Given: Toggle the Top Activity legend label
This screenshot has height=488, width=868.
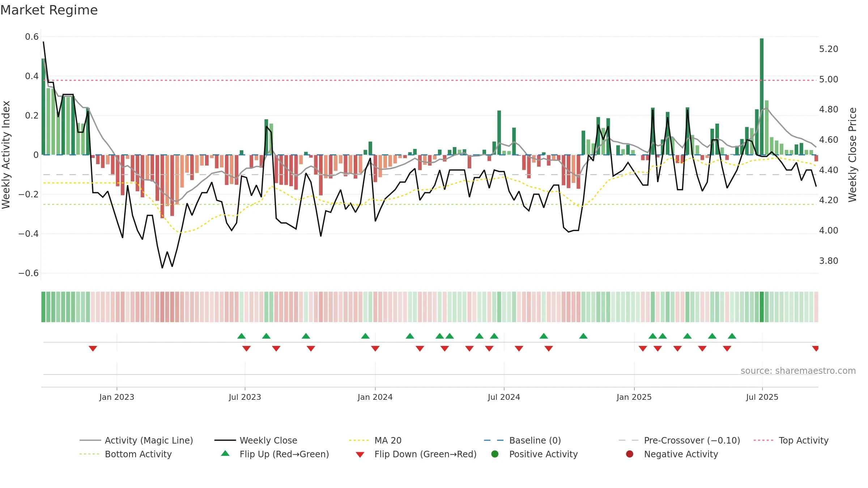Looking at the screenshot, I should (804, 440).
